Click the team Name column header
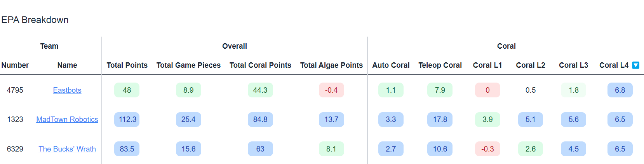Image resolution: width=644 pixels, height=164 pixels. pyautogui.click(x=67, y=65)
